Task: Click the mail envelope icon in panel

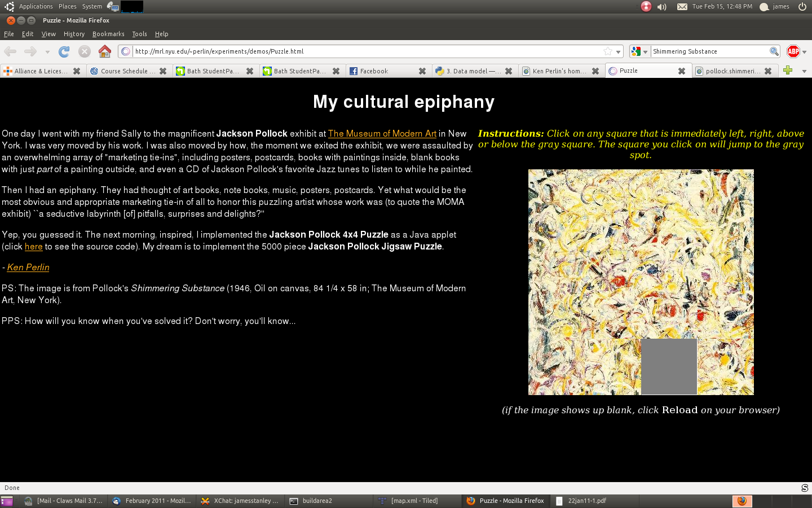Action: click(682, 7)
